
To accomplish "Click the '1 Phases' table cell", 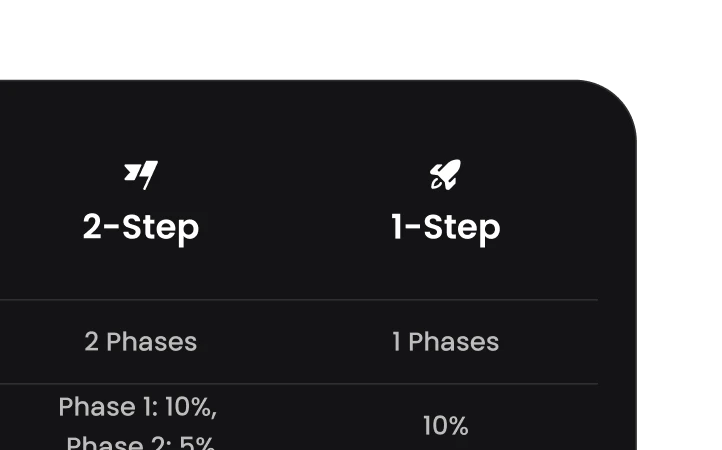I will [x=445, y=342].
